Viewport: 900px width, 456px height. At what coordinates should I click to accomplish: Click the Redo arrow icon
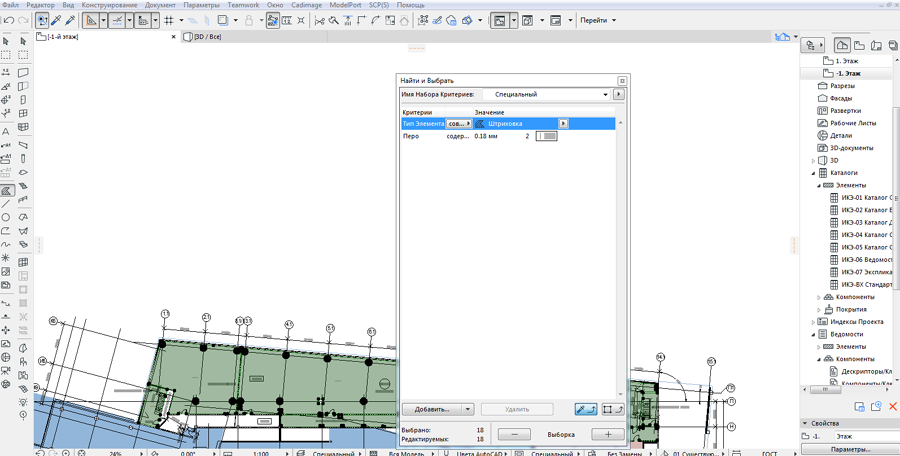coord(24,21)
